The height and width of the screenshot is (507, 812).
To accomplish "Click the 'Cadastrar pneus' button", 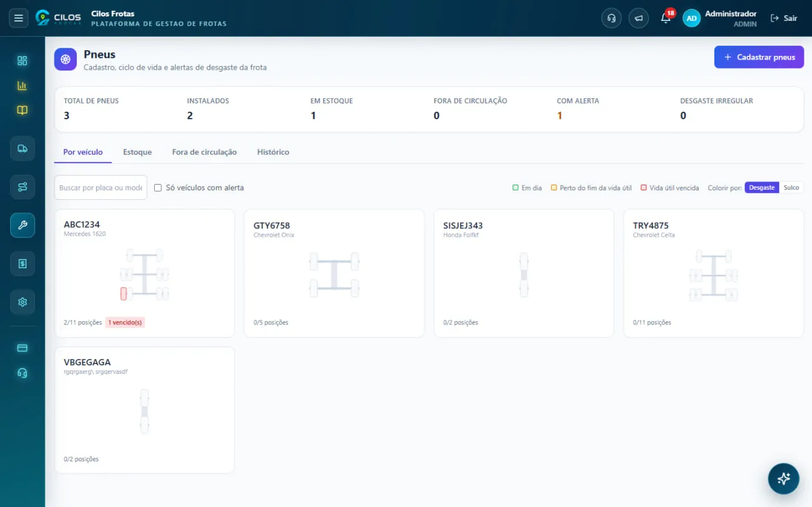I will [x=759, y=57].
